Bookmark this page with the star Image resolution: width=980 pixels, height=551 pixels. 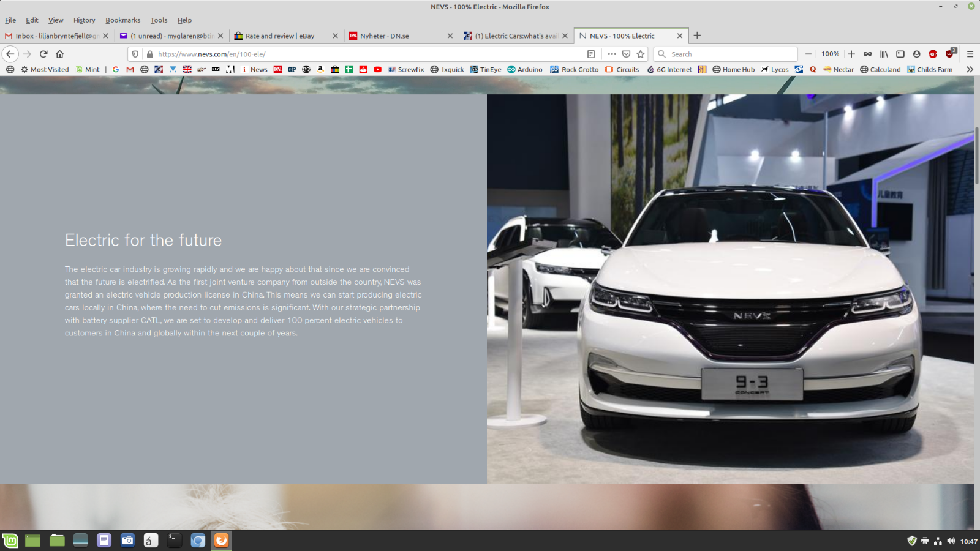coord(641,54)
